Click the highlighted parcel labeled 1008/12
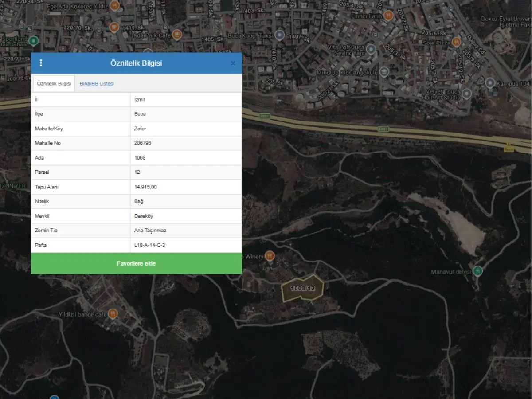532x399 pixels. [x=303, y=289]
